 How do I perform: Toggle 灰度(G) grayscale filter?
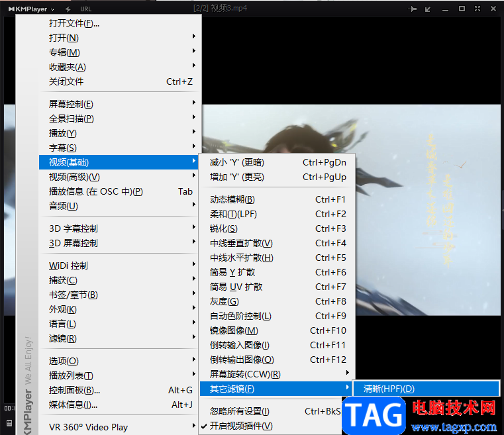coord(277,301)
